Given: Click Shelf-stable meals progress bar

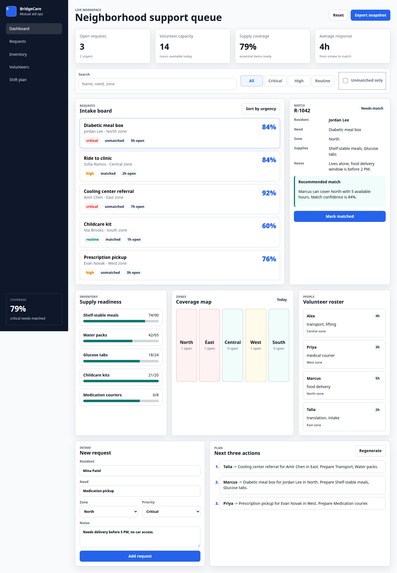Looking at the screenshot, I should click(x=121, y=321).
